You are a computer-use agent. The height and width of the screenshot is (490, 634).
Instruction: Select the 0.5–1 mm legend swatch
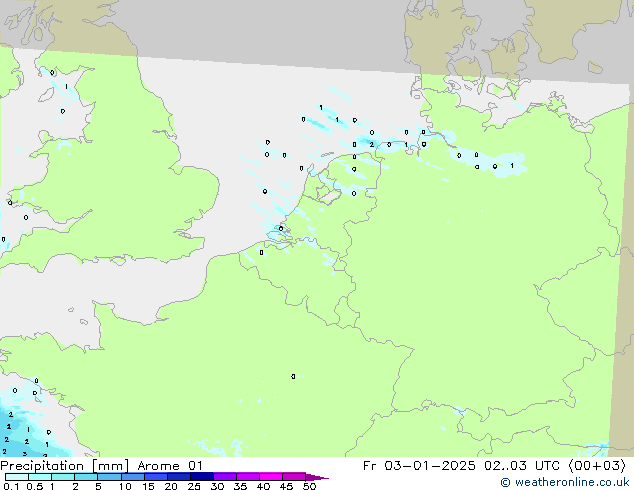coord(40,477)
